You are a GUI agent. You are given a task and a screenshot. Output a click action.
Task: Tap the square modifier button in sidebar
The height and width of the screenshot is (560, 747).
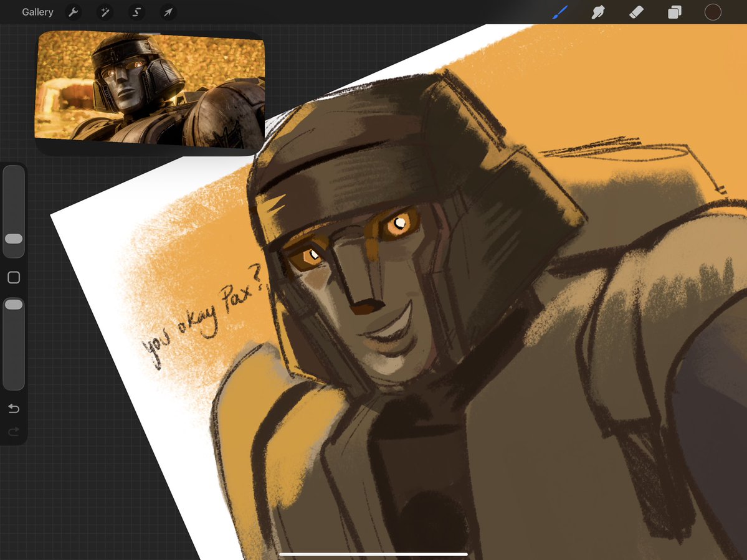(14, 278)
